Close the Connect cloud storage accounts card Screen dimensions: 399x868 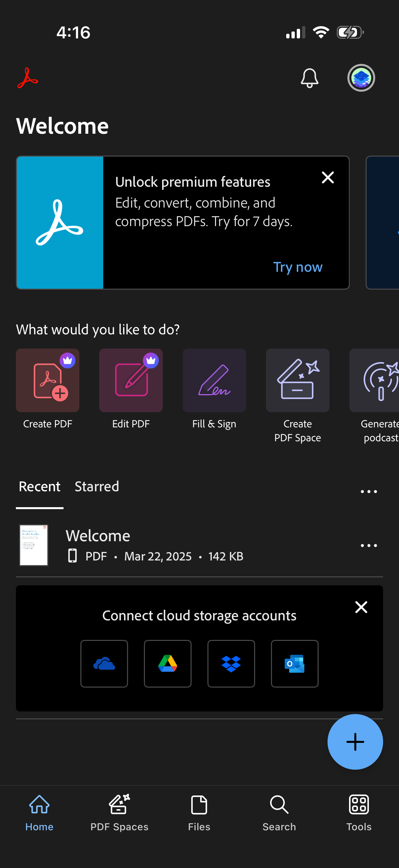point(361,607)
